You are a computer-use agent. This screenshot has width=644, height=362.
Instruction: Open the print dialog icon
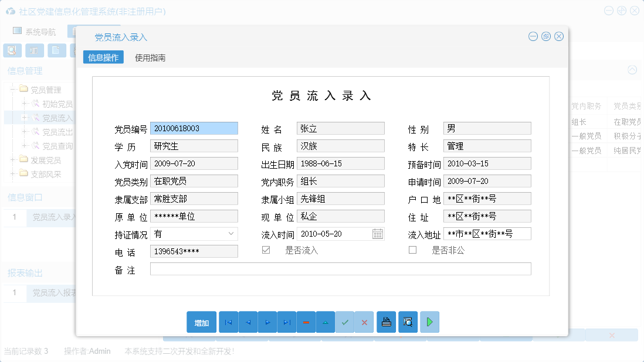tap(386, 322)
